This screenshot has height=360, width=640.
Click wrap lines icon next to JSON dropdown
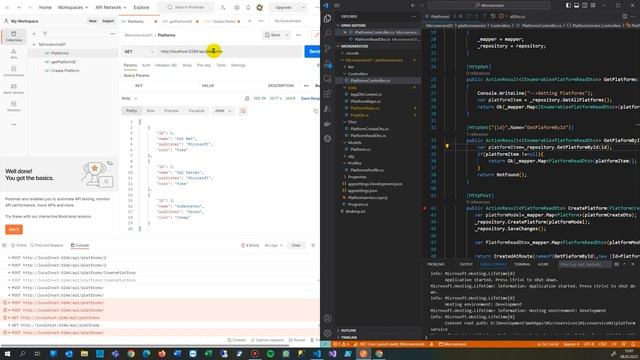[x=243, y=111]
